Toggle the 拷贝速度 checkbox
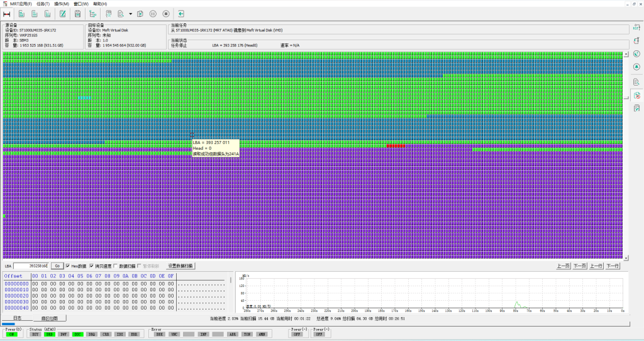The width and height of the screenshot is (644, 341). [92, 266]
